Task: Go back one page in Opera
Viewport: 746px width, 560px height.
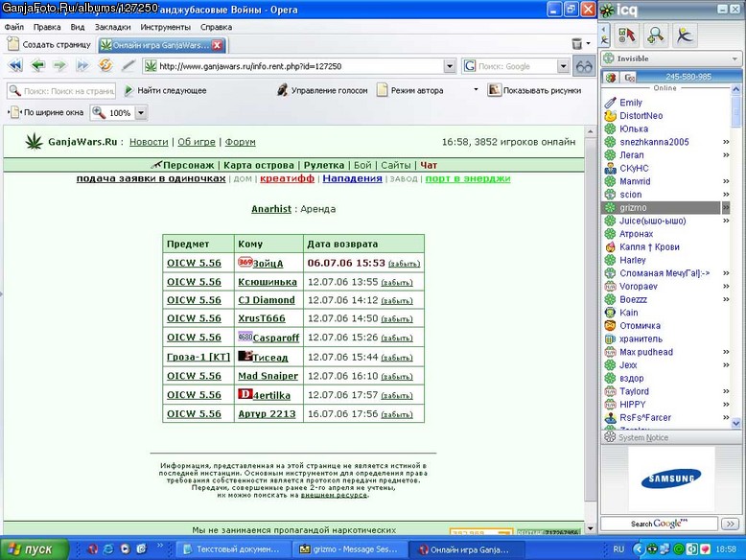Action: [38, 65]
